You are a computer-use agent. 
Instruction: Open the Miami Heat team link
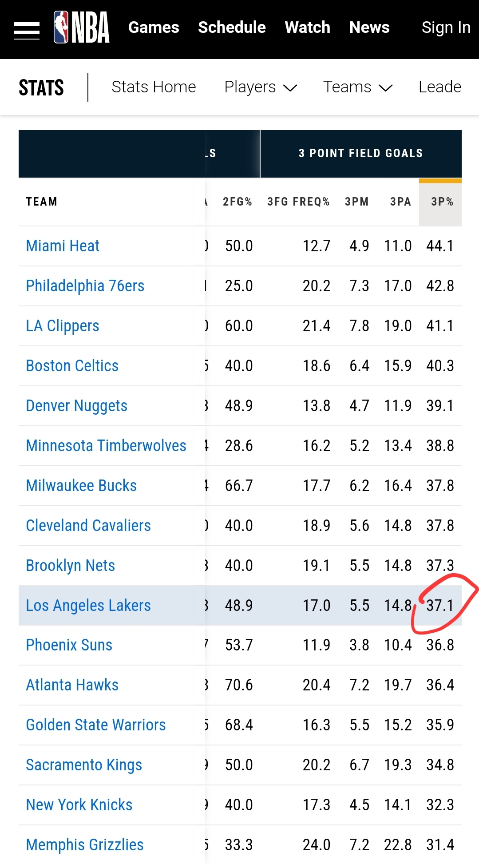[x=63, y=246]
